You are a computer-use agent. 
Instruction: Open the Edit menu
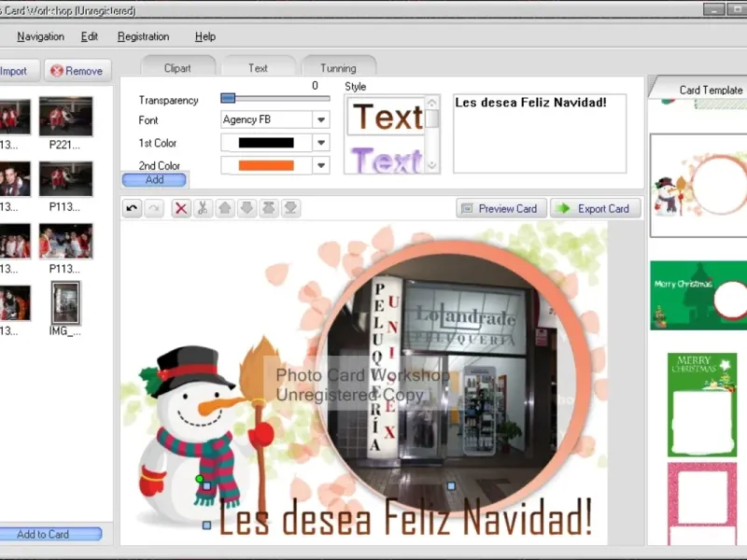tap(89, 36)
